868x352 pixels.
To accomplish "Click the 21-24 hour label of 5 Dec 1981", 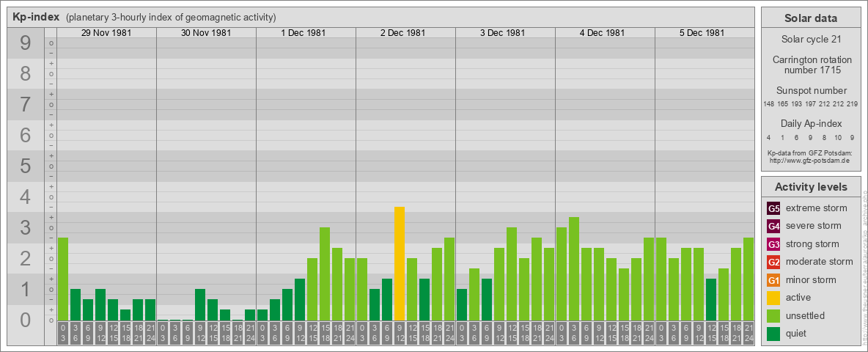I will point(748,334).
